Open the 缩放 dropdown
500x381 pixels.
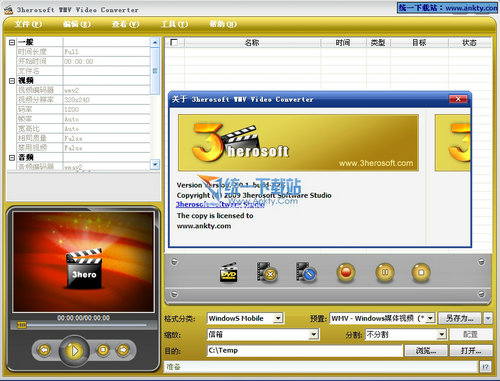click(x=313, y=334)
